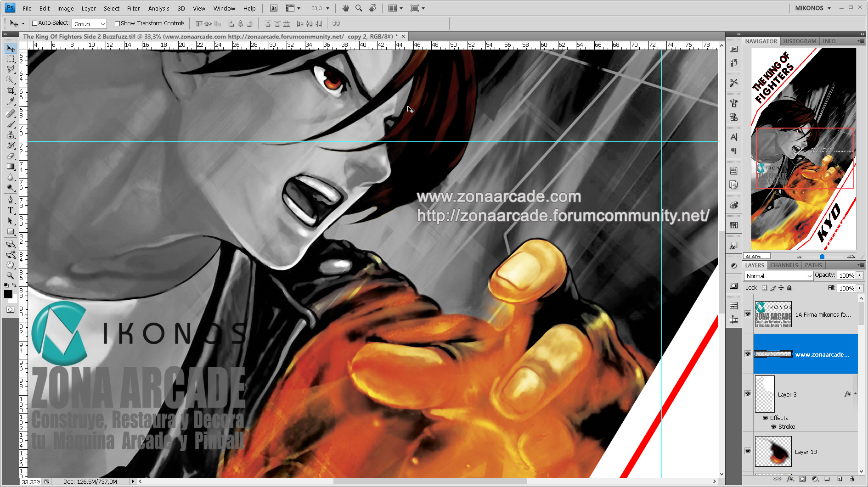Image resolution: width=868 pixels, height=487 pixels.
Task: Open the layer style fx menu
Action: tap(790, 479)
